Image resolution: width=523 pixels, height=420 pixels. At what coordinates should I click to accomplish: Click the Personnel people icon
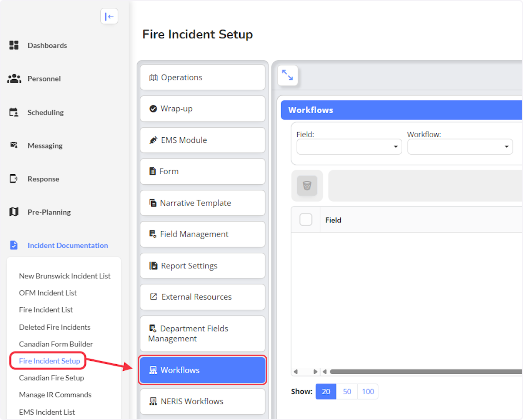[x=14, y=78]
